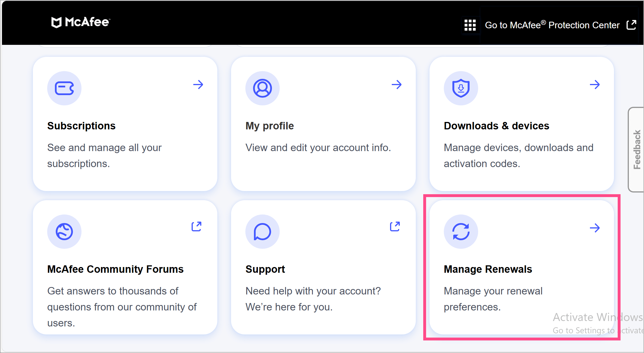Click the McAfee Community Forums heading
This screenshot has width=644, height=353.
(115, 269)
